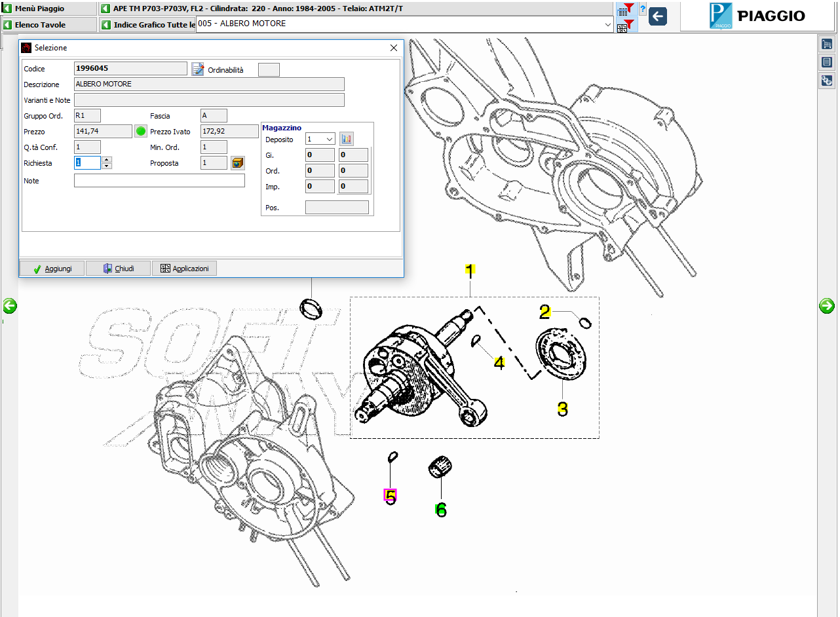Open the warehouse chart icon beside Deposito
This screenshot has height=617, width=840.
tap(346, 139)
